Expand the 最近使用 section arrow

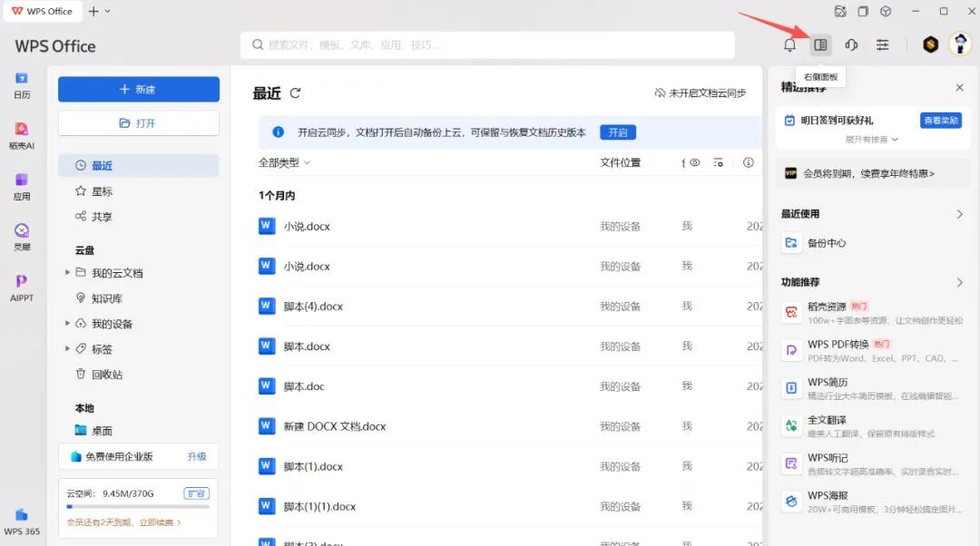(x=959, y=214)
